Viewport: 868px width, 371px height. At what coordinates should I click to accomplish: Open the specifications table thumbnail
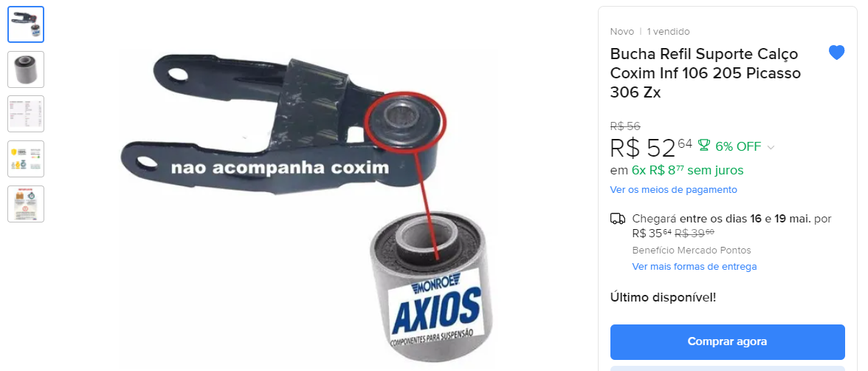pos(26,114)
